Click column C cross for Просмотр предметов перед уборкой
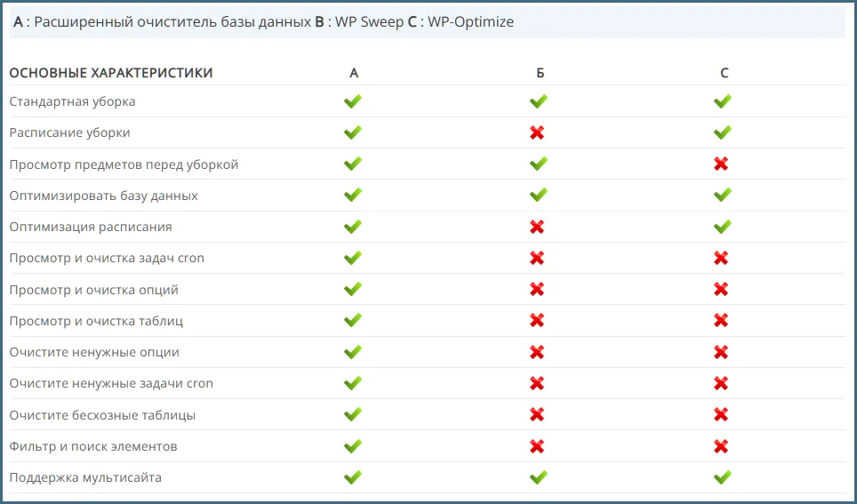 pos(721,164)
